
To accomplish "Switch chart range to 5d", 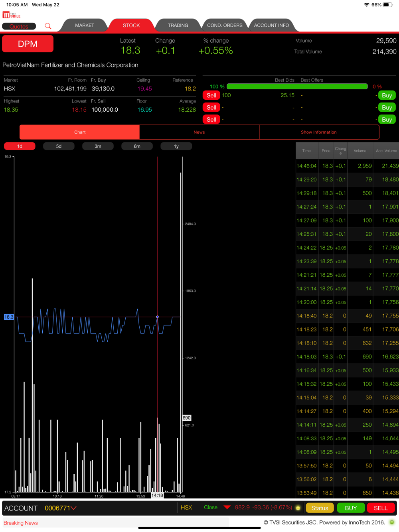I will point(59,146).
